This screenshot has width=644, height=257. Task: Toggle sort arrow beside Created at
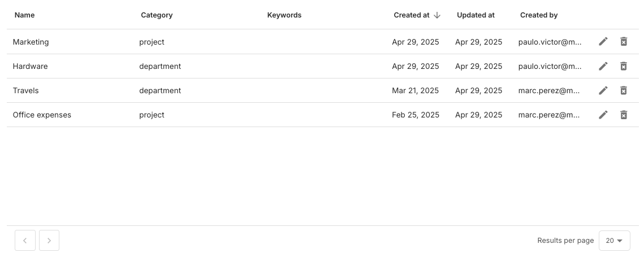point(437,15)
